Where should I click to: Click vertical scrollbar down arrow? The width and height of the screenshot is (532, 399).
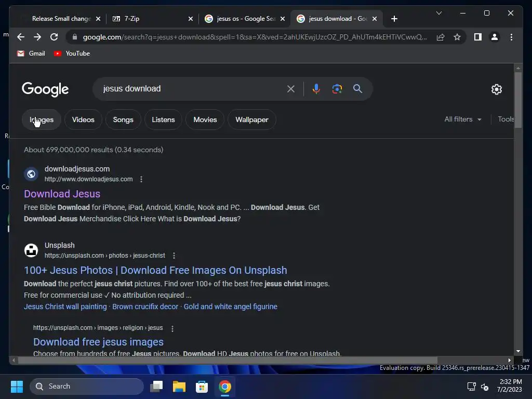tap(518, 352)
